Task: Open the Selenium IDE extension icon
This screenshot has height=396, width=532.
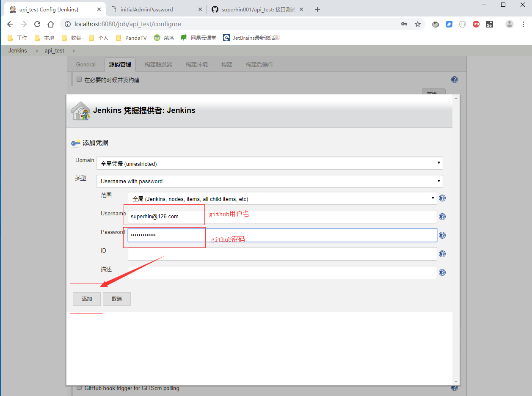Action: [490, 24]
